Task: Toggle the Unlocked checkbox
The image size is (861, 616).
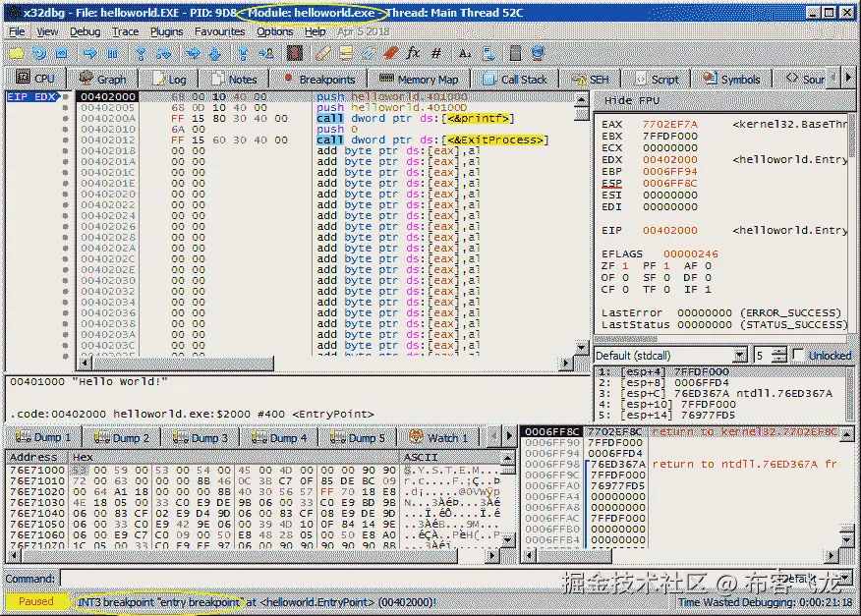Action: (x=799, y=356)
